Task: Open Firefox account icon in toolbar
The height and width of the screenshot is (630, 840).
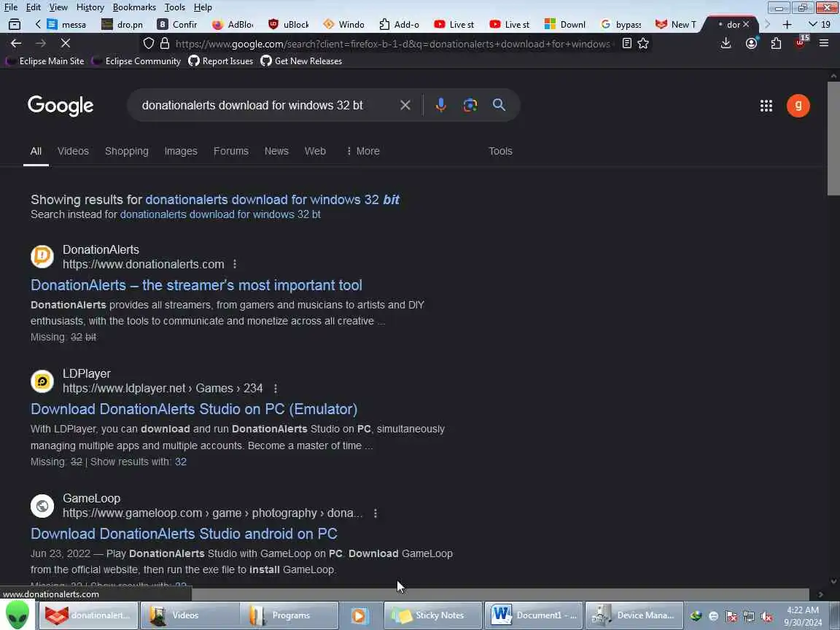Action: (x=751, y=44)
